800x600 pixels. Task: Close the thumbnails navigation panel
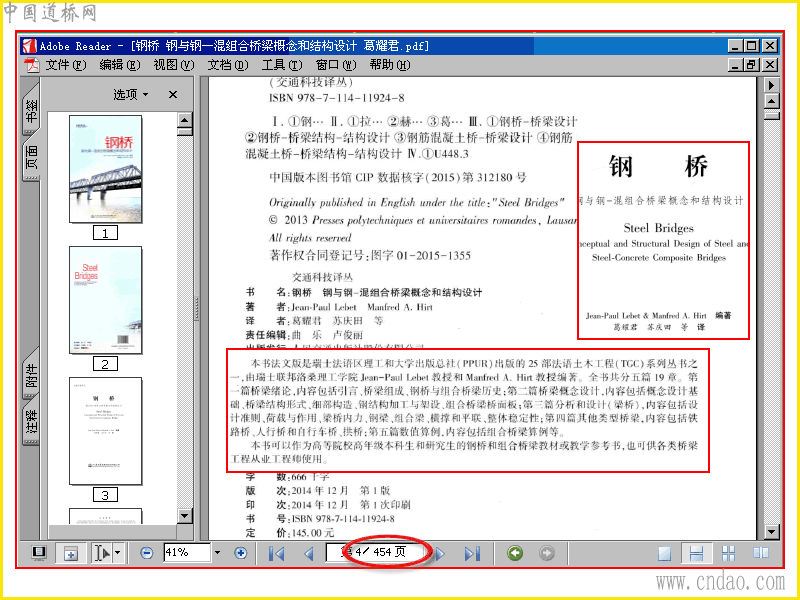pos(173,94)
